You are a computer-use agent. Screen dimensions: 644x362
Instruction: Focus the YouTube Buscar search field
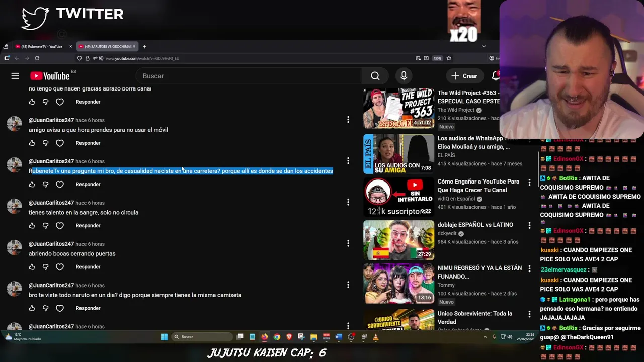[x=249, y=76]
